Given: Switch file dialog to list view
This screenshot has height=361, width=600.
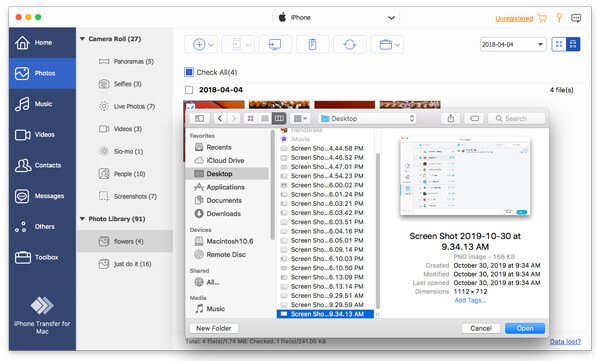Looking at the screenshot, I should (x=265, y=118).
